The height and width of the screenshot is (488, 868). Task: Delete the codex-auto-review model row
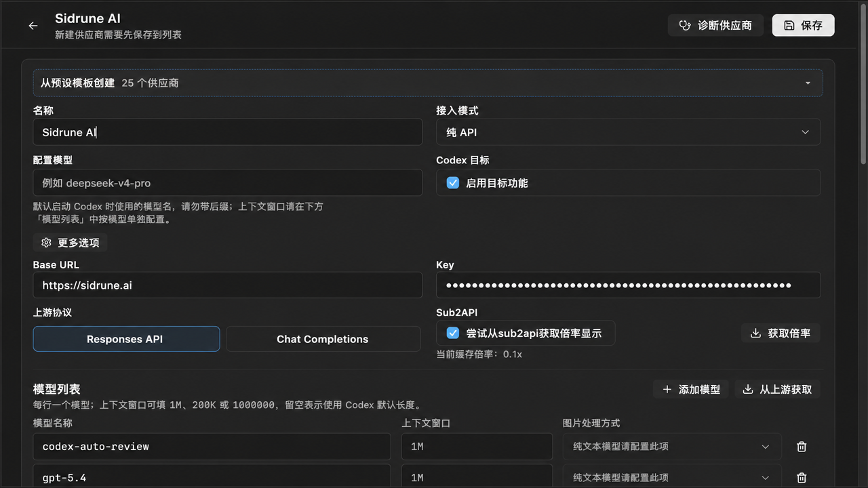coord(802,447)
